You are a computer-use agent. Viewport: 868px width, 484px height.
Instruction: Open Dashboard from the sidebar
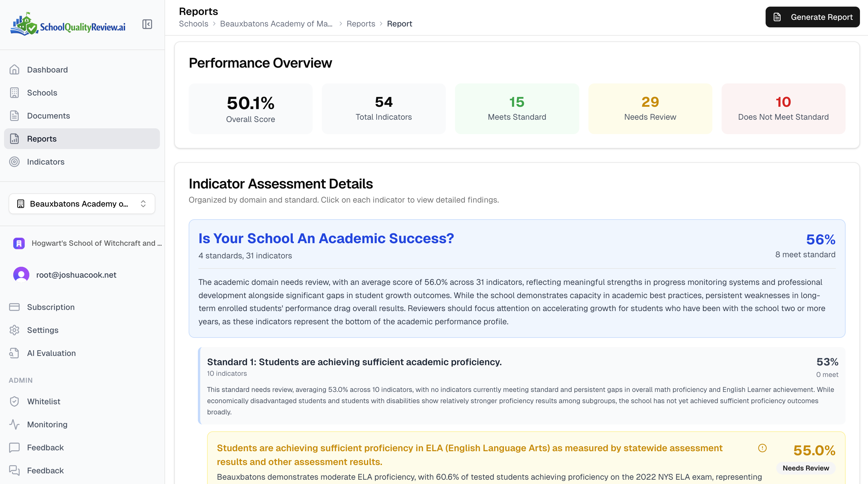[47, 69]
